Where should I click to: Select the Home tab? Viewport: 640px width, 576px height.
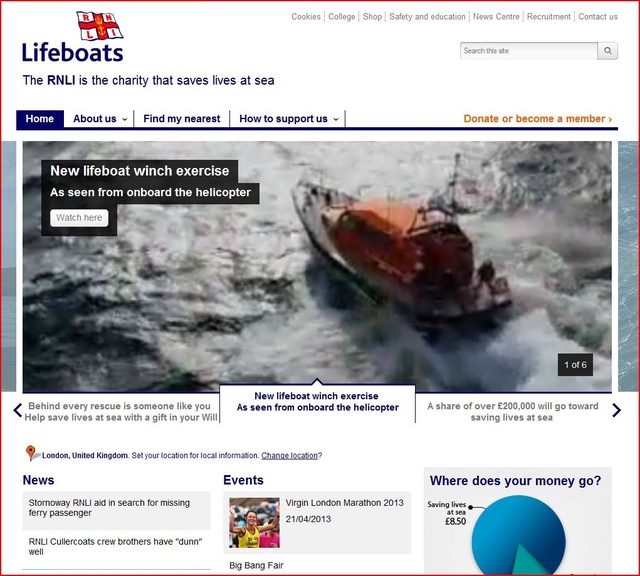pyautogui.click(x=40, y=119)
